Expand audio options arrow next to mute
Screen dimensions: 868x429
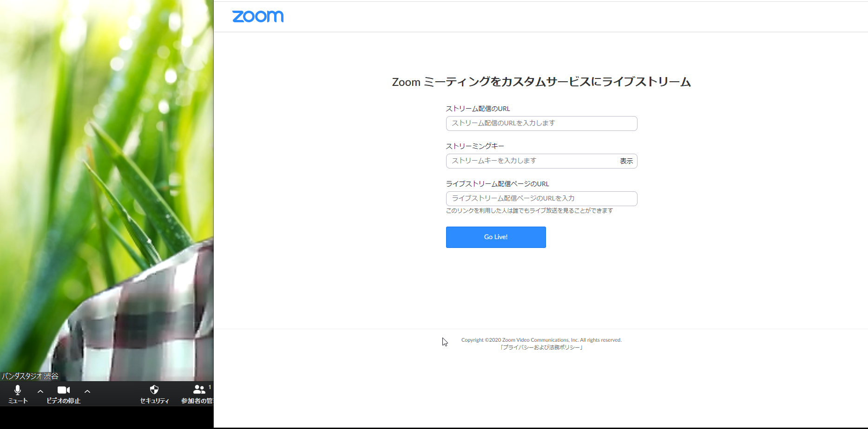pyautogui.click(x=40, y=391)
